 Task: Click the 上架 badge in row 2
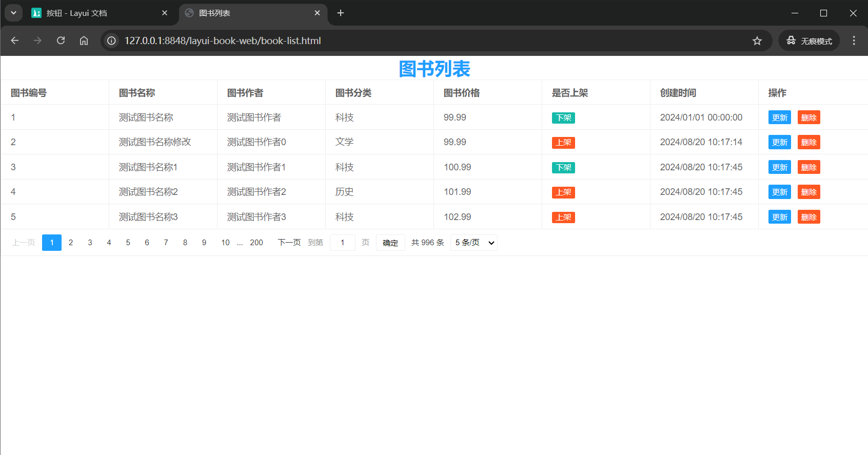tap(563, 143)
